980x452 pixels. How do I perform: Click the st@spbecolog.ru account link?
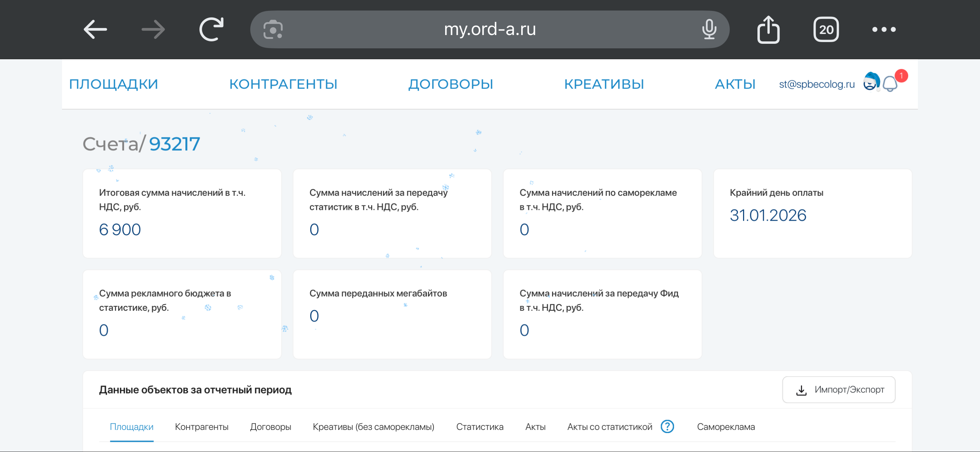(x=816, y=84)
